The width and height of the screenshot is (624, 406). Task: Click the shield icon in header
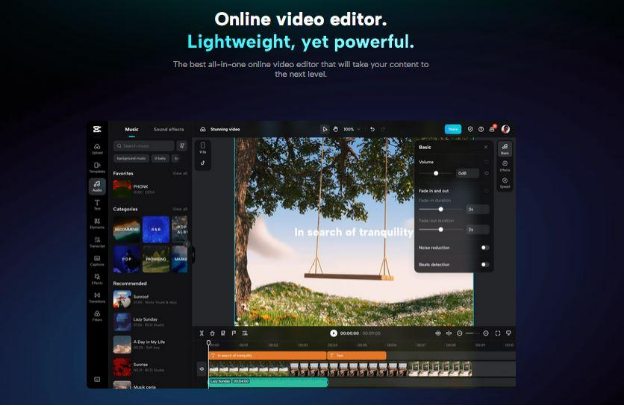coord(470,129)
